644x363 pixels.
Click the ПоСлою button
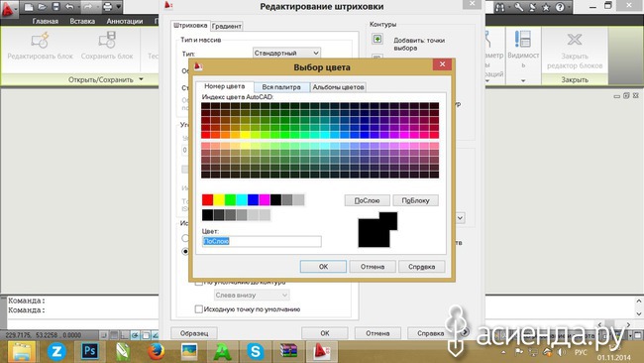[367, 200]
